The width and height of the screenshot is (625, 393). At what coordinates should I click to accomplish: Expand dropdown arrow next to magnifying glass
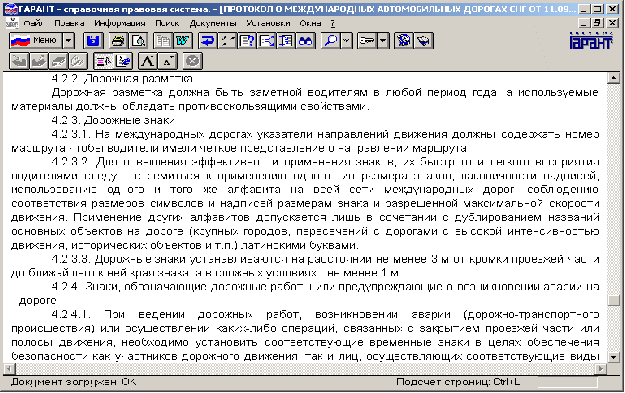click(x=346, y=40)
